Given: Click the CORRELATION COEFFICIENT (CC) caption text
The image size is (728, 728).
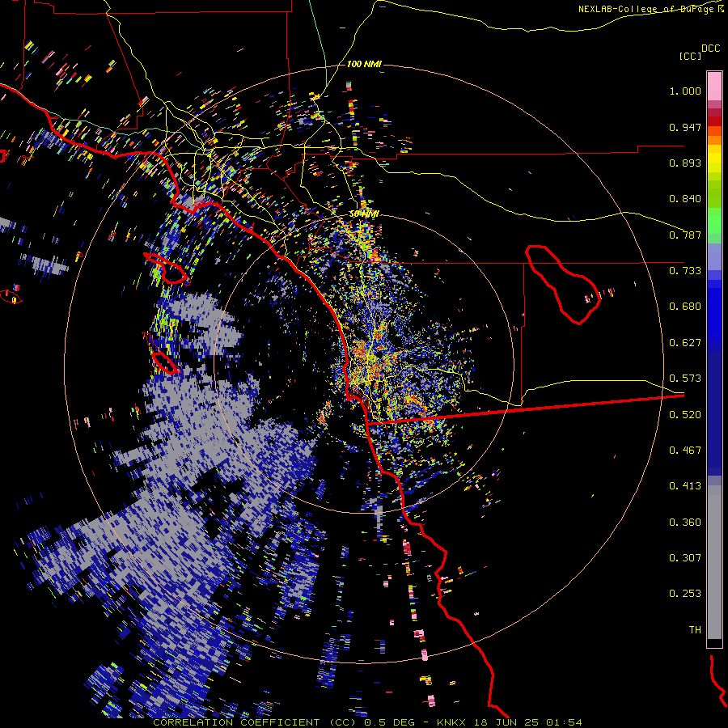Looking at the screenshot, I should point(255,722).
